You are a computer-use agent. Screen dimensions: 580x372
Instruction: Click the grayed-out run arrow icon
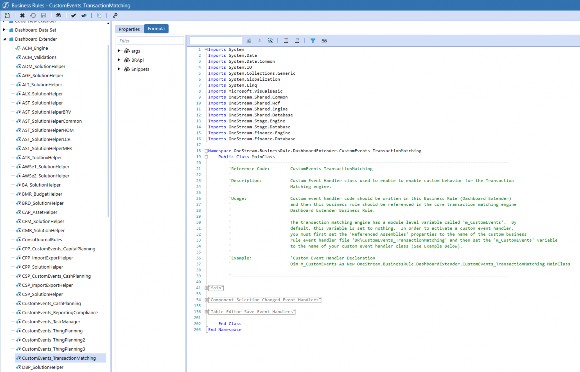click(99, 16)
